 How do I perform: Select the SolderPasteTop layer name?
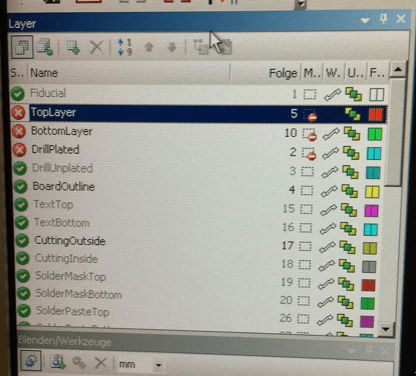coord(72,311)
